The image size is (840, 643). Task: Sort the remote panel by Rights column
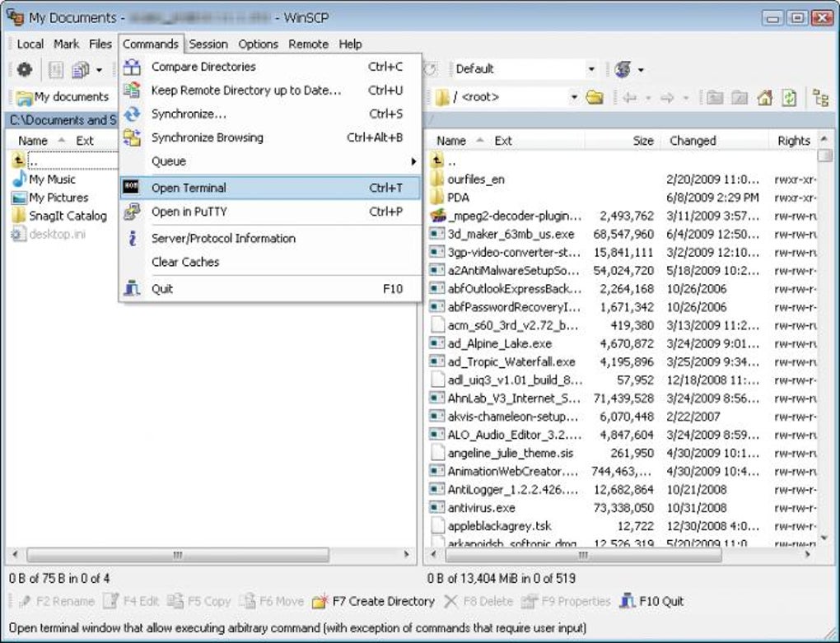(793, 141)
